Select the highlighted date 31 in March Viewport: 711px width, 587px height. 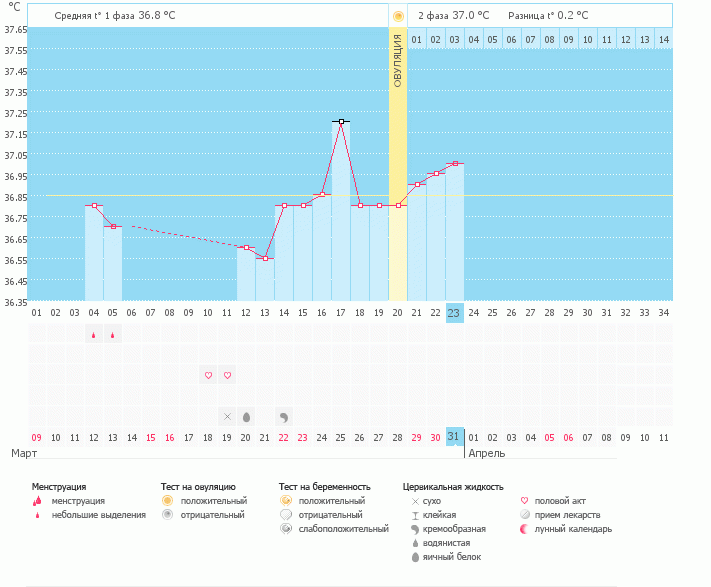coord(455,437)
